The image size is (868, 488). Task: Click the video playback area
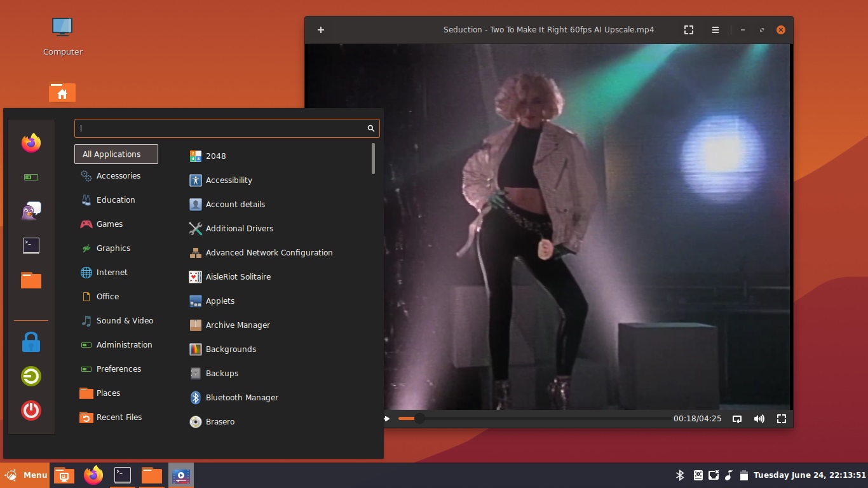pyautogui.click(x=548, y=227)
